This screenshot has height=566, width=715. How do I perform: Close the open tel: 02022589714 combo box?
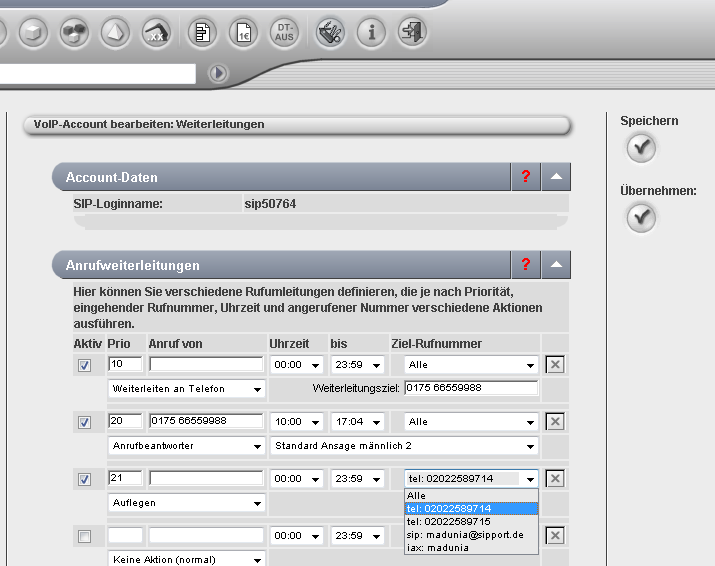[x=471, y=479]
